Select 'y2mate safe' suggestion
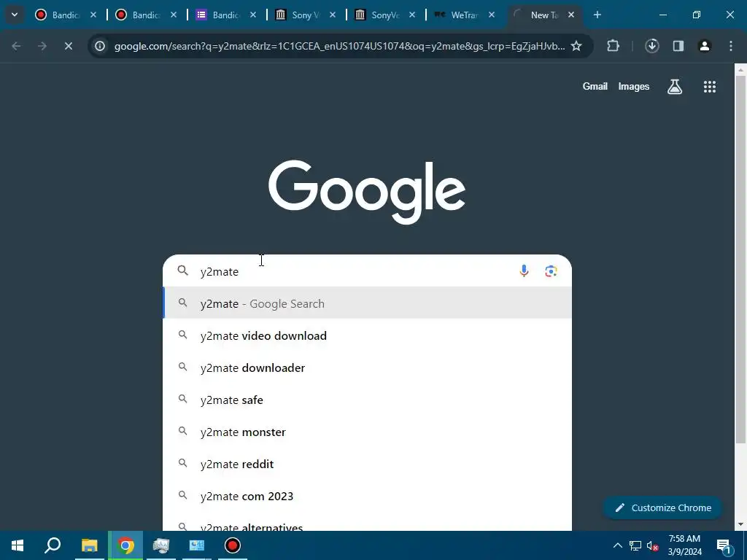The width and height of the screenshot is (747, 560). (x=368, y=400)
